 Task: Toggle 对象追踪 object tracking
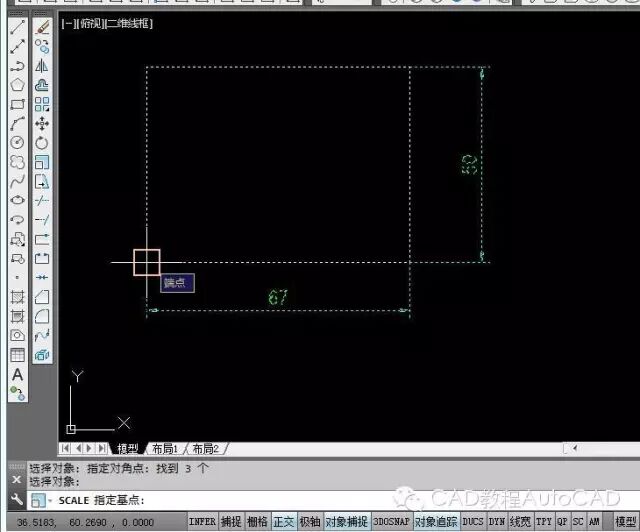pos(436,521)
